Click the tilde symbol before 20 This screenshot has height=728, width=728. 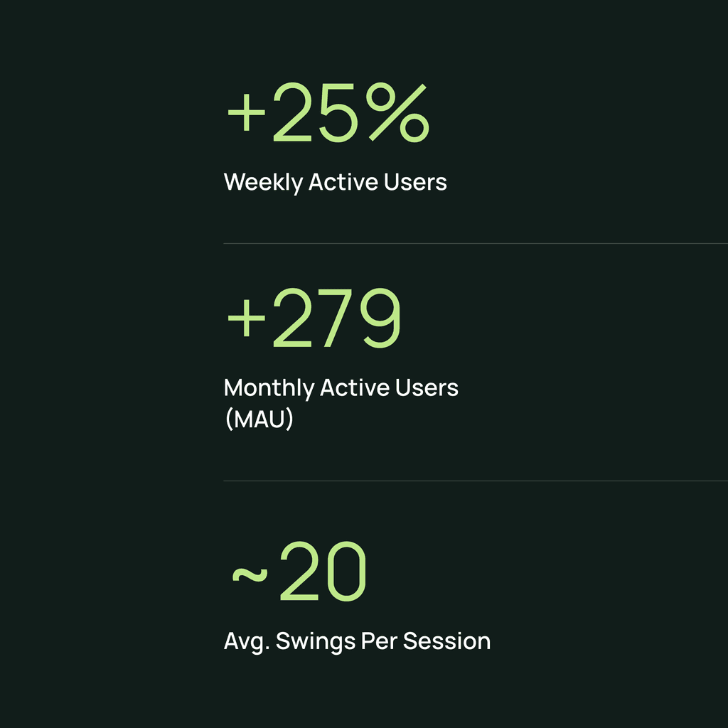pyautogui.click(x=250, y=574)
